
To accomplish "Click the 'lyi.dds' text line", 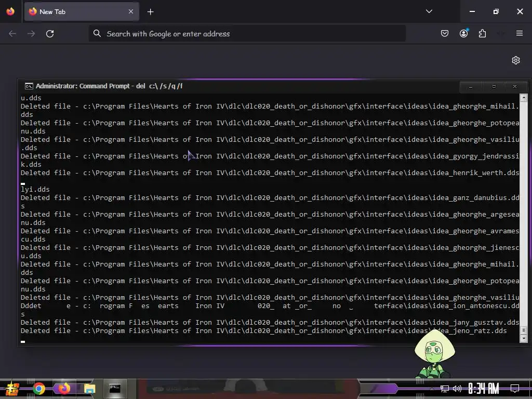I will click(35, 189).
